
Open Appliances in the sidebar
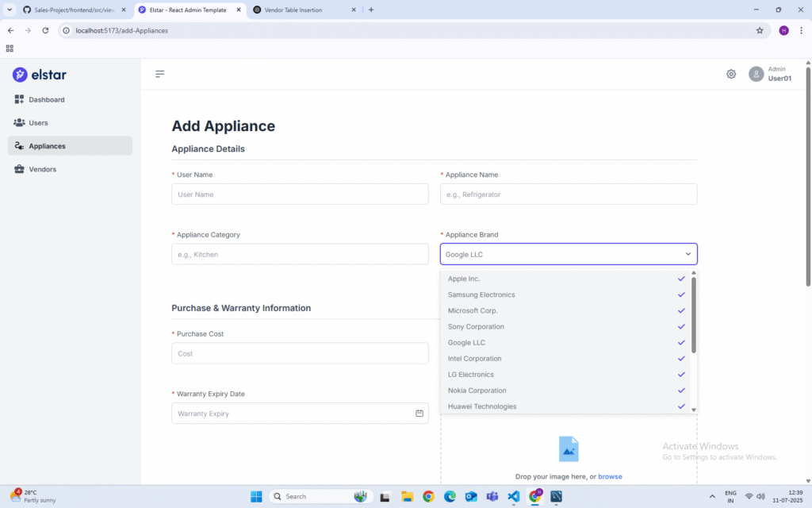[x=70, y=146]
